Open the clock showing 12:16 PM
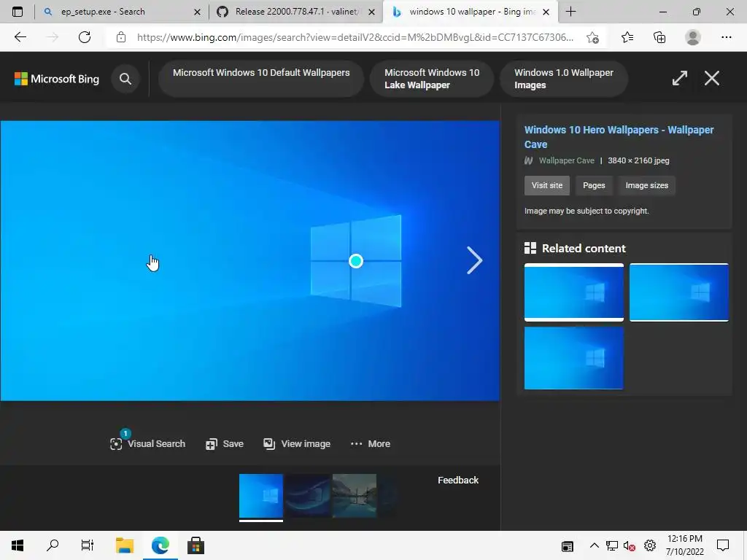The image size is (747, 560). point(684,545)
